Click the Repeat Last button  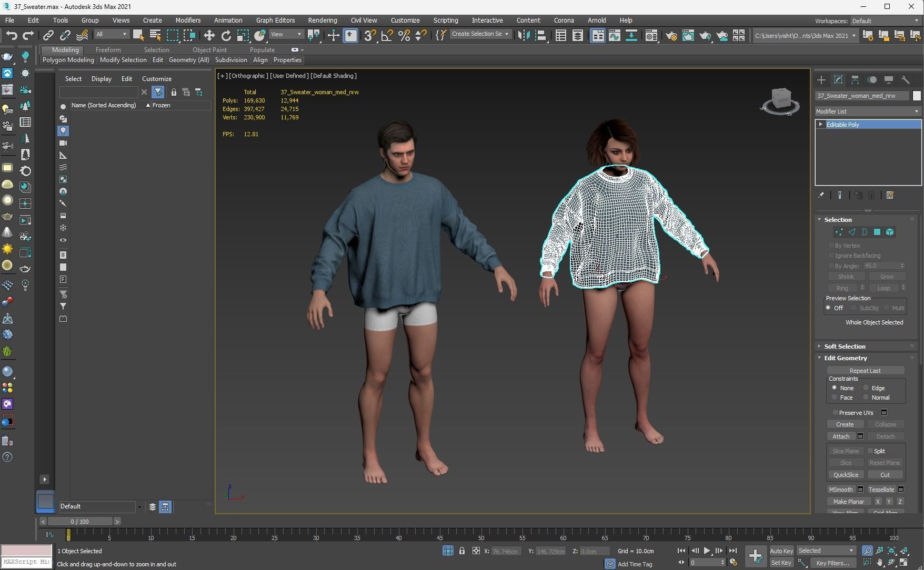[865, 371]
